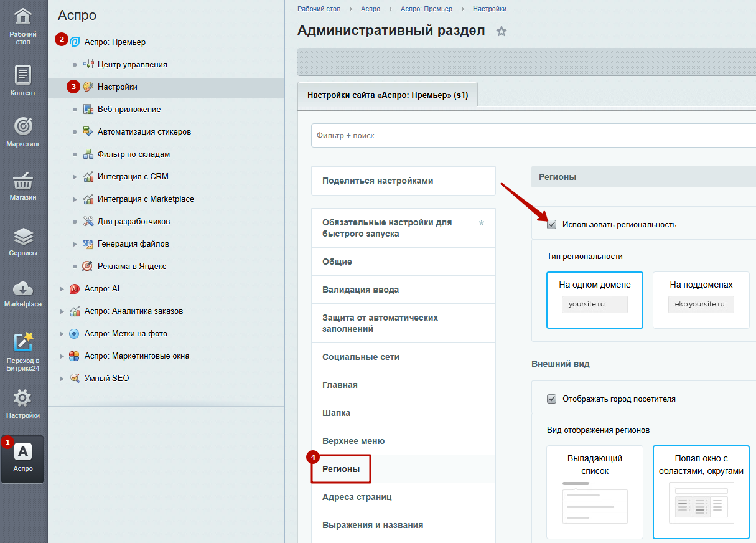Open the Магазин basket icon
Screen dimensions: 756x543
(23, 181)
